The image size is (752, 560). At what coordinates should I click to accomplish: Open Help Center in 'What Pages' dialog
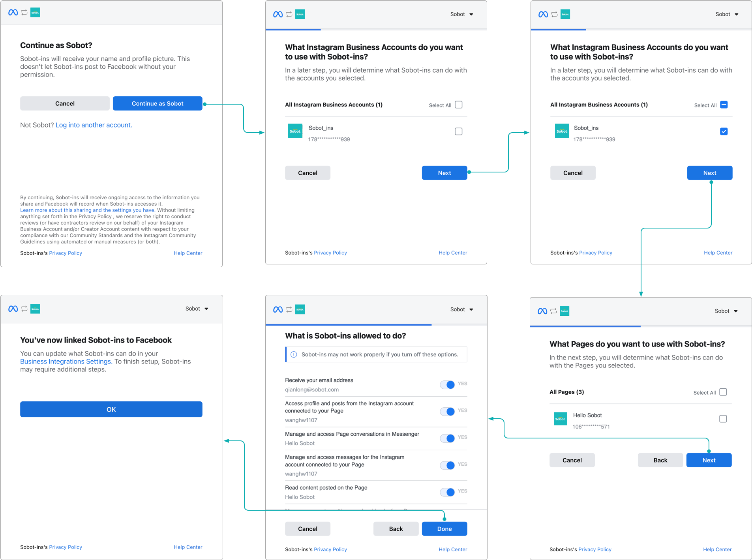click(717, 549)
